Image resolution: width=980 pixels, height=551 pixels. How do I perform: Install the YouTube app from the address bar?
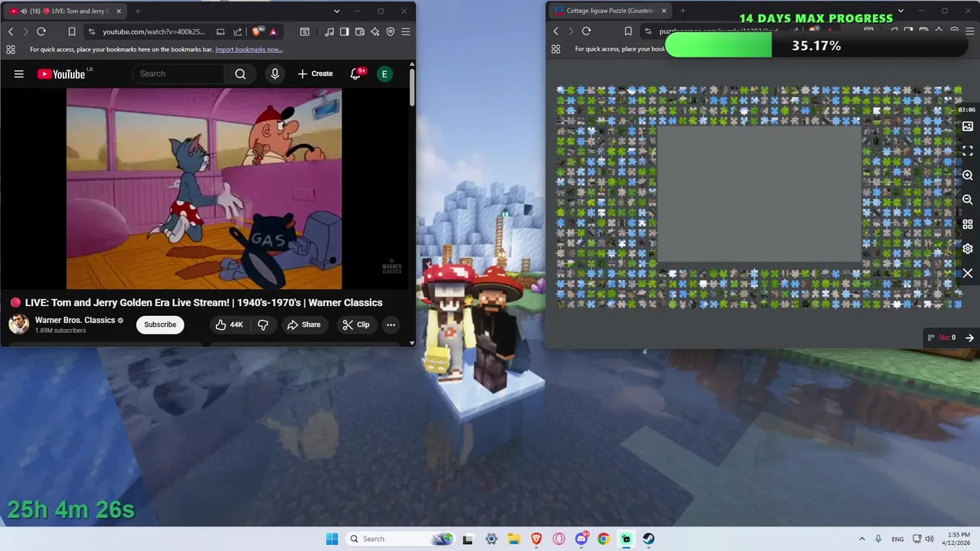pyautogui.click(x=220, y=31)
